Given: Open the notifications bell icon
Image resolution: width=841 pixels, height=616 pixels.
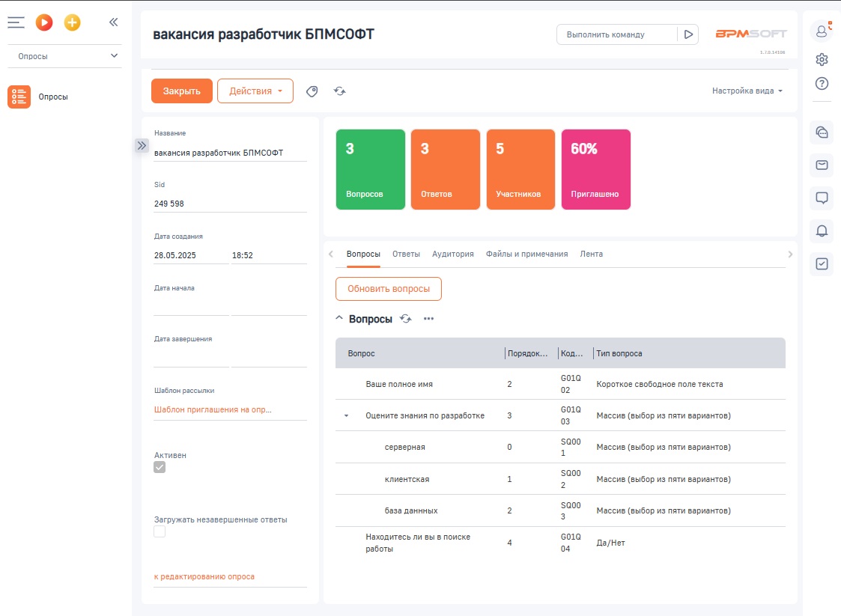Looking at the screenshot, I should 822,231.
